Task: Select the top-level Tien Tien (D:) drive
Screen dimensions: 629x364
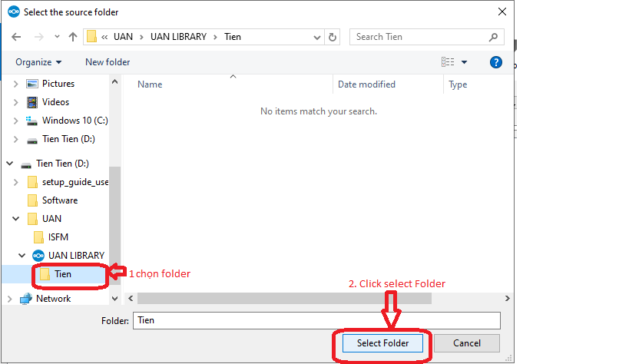Action: tap(62, 164)
